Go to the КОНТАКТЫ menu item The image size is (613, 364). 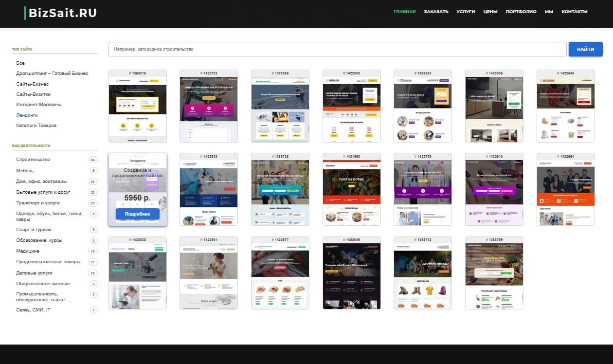(x=574, y=12)
